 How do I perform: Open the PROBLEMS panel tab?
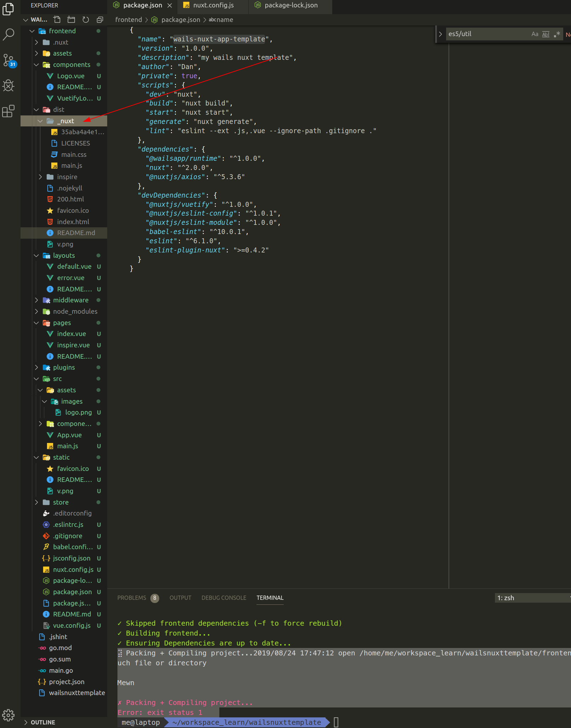click(132, 598)
